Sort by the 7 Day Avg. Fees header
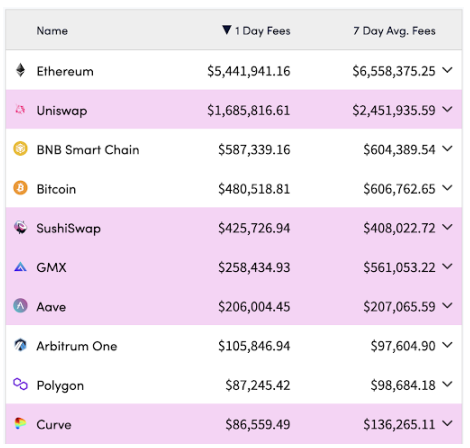Viewport: 470px width, 448px height. (x=394, y=31)
